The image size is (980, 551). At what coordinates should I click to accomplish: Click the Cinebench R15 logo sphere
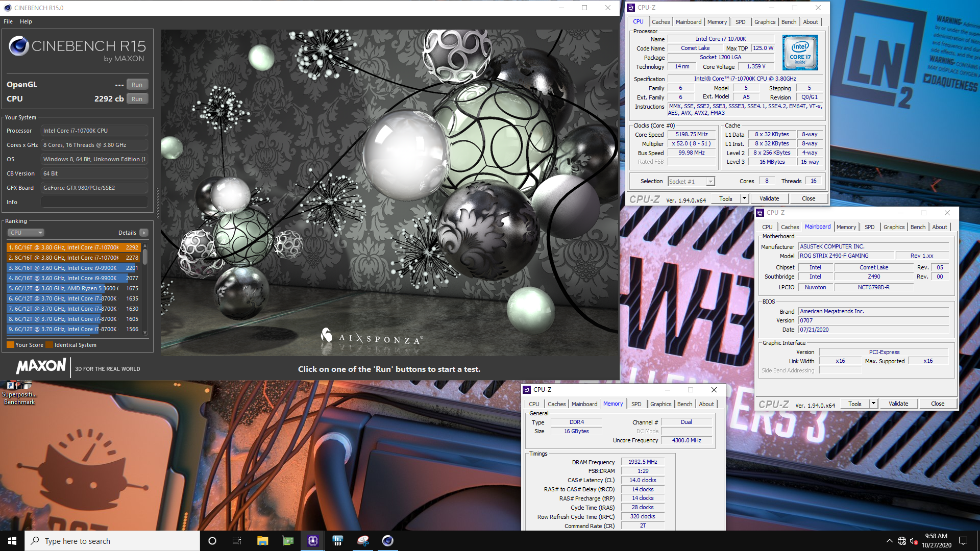click(19, 46)
